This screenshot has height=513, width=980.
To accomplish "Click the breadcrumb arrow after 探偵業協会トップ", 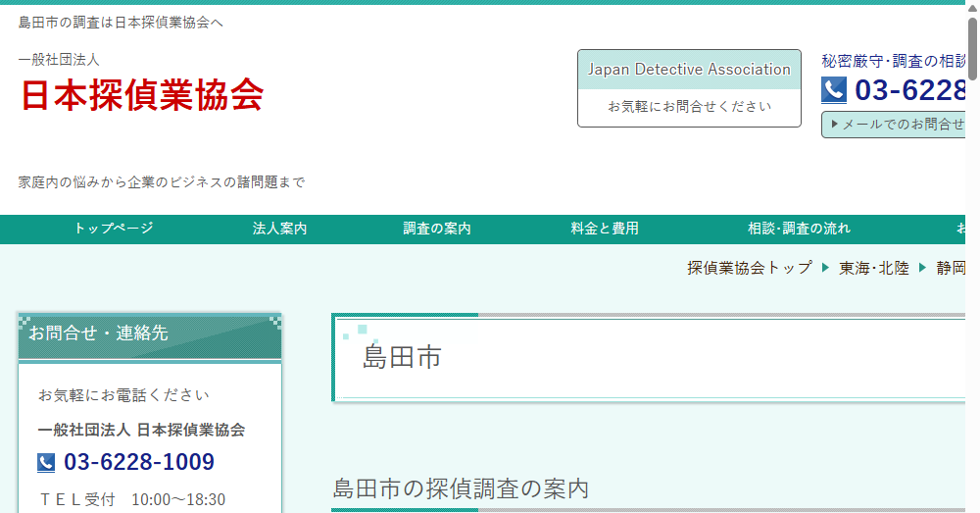I will click(x=825, y=268).
